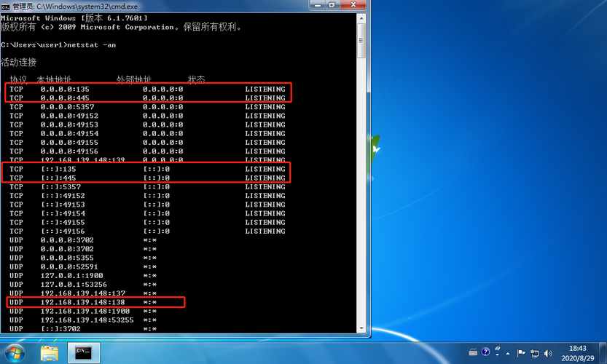Screen dimensions: 607x364
Task: Open the keyboard input method tray icon
Action: 473,352
